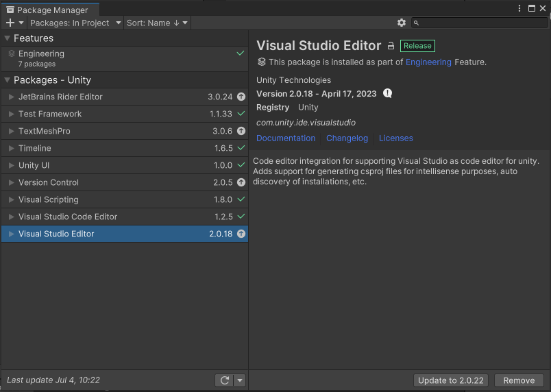This screenshot has height=392, width=551.
Task: Click the Last update Jul 4 status text
Action: pyautogui.click(x=53, y=380)
